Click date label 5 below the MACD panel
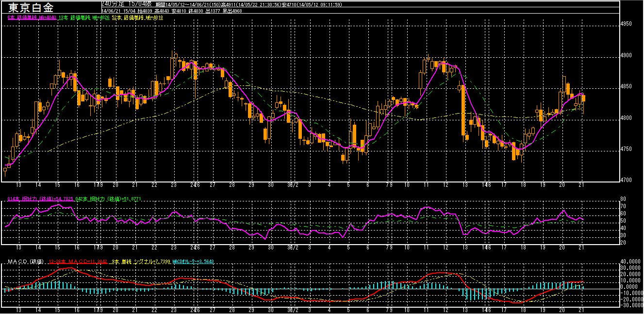 348,309
